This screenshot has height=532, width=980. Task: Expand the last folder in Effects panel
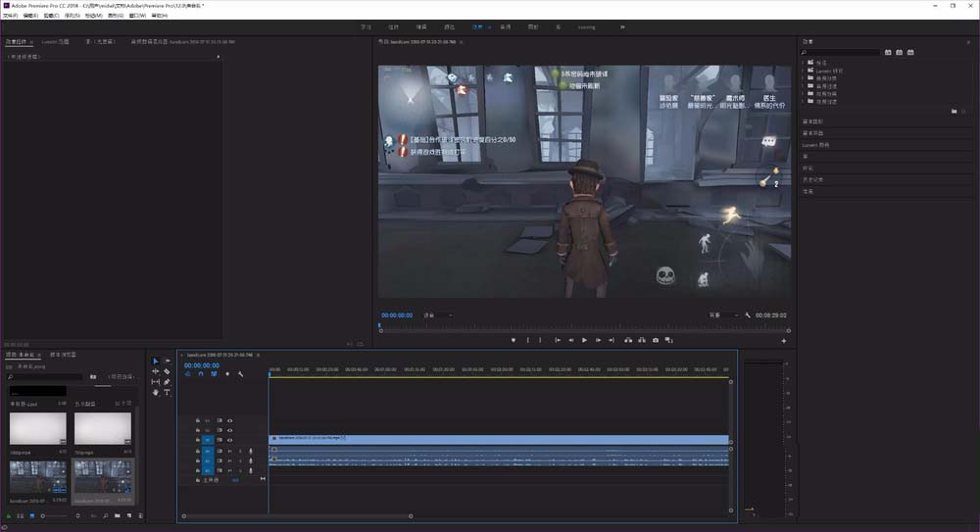(x=804, y=101)
